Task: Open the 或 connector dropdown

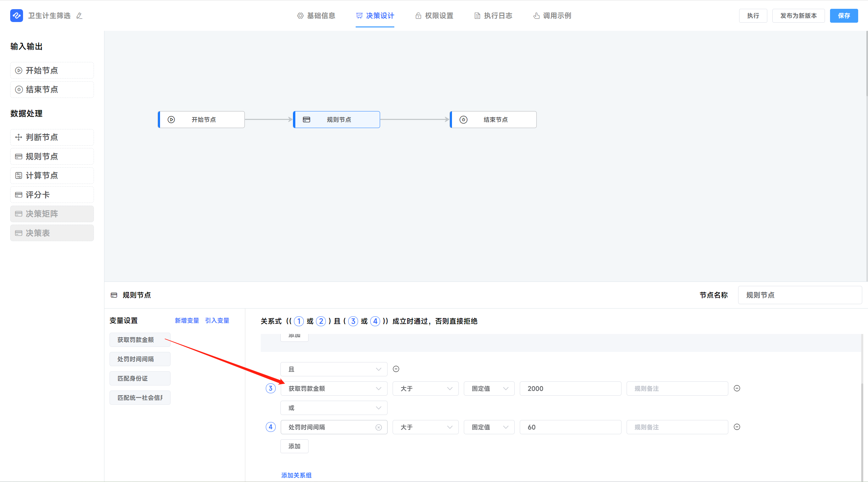Action: pyautogui.click(x=334, y=408)
